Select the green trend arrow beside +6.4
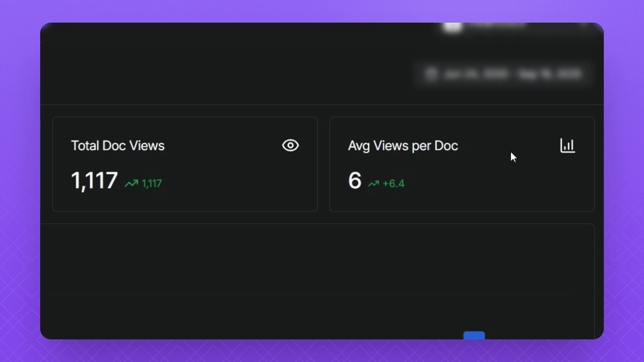The image size is (644, 362). point(373,184)
